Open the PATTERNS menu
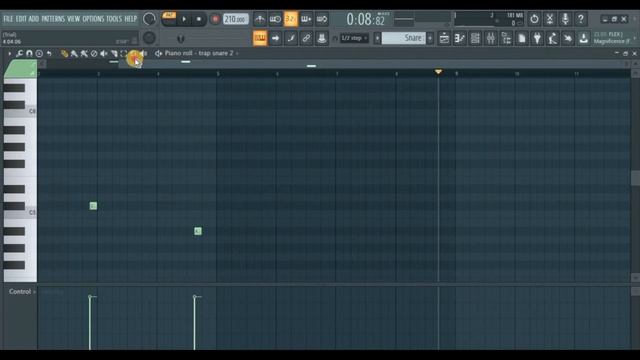 point(53,19)
